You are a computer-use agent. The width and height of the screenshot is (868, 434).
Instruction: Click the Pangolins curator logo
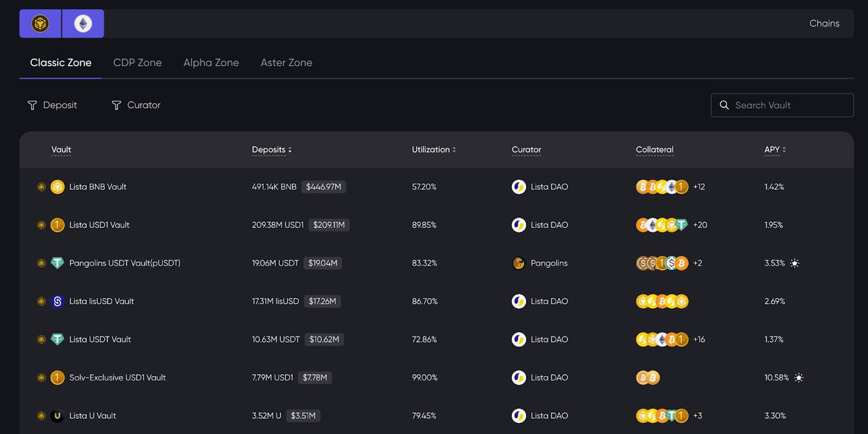(519, 263)
